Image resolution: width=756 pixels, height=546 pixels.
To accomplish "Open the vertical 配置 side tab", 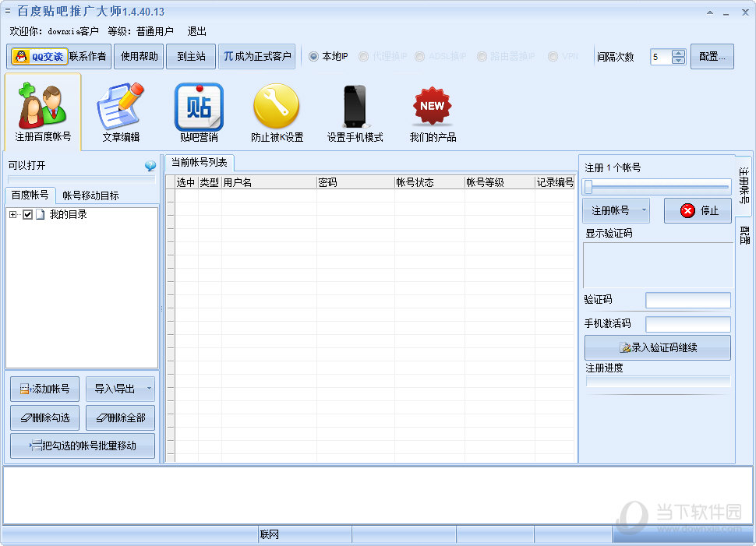I will coord(744,234).
